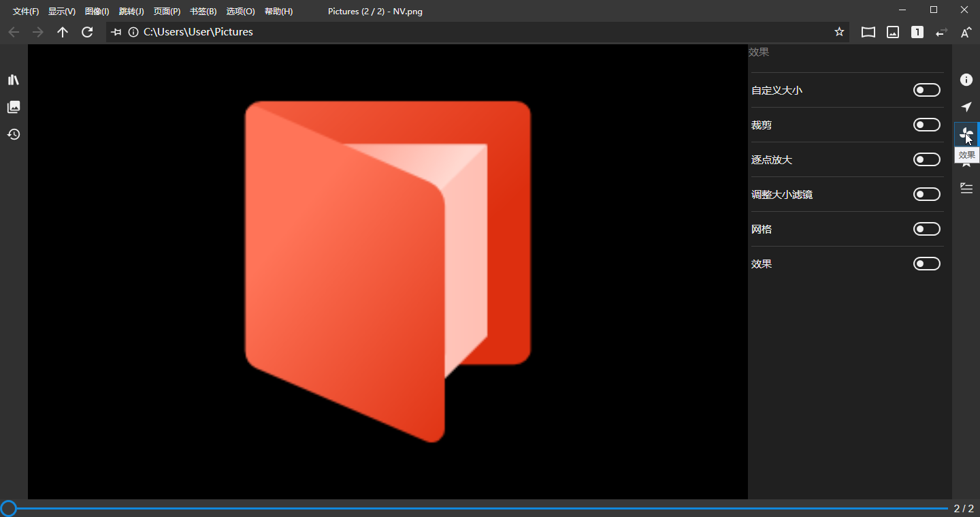Switch to single page mode icon
The image size is (980, 517).
917,32
